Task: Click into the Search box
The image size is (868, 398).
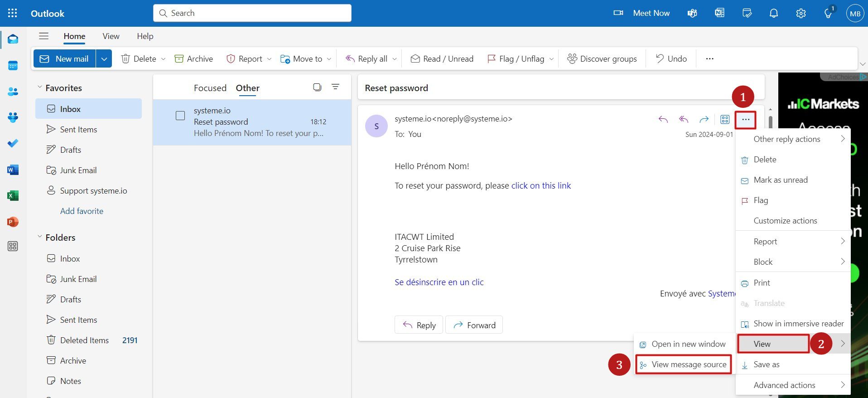Action: (252, 13)
